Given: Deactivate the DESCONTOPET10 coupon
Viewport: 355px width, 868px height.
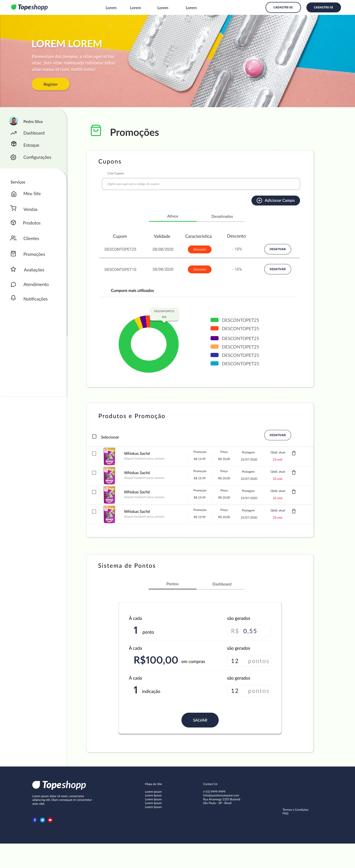Looking at the screenshot, I should click(277, 269).
